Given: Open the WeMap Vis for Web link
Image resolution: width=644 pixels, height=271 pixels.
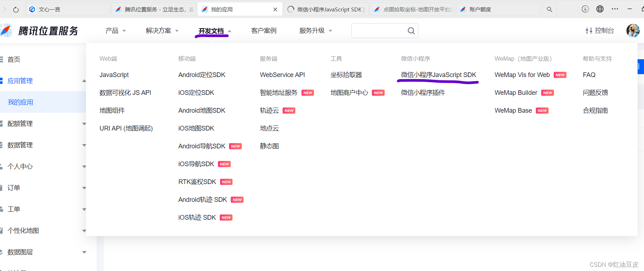Looking at the screenshot, I should [x=522, y=75].
